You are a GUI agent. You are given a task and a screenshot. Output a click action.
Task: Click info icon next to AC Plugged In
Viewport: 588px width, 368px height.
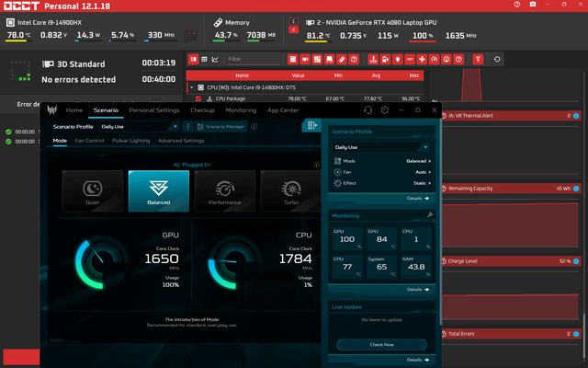pyautogui.click(x=316, y=165)
